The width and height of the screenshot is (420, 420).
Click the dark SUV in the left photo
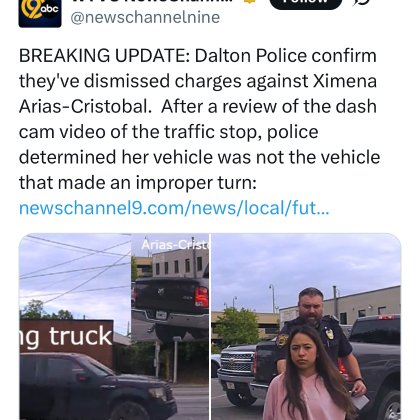tap(97, 387)
